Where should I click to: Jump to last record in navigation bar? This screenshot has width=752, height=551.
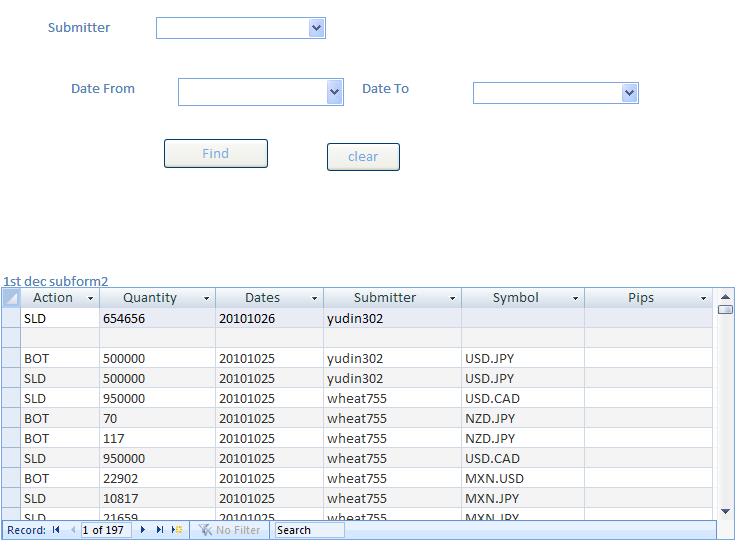(160, 530)
